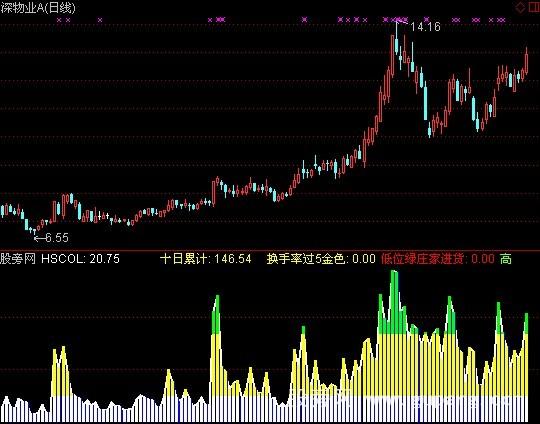
Task: Click the green 高 indicator label
Action: click(506, 259)
